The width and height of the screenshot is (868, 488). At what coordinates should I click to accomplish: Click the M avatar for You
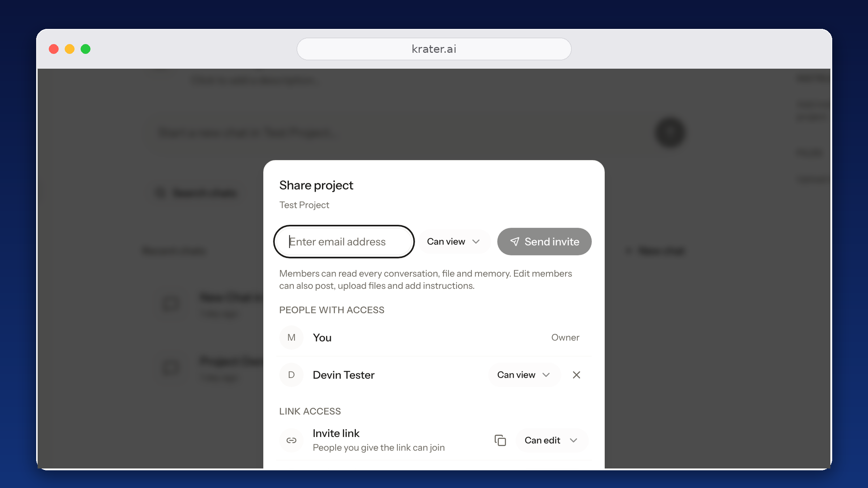pyautogui.click(x=292, y=338)
